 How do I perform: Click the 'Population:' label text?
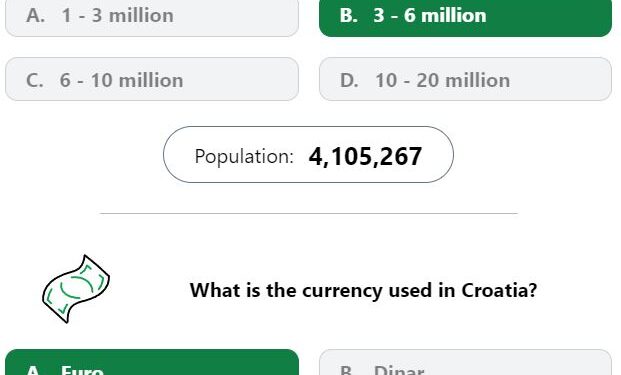pos(244,156)
